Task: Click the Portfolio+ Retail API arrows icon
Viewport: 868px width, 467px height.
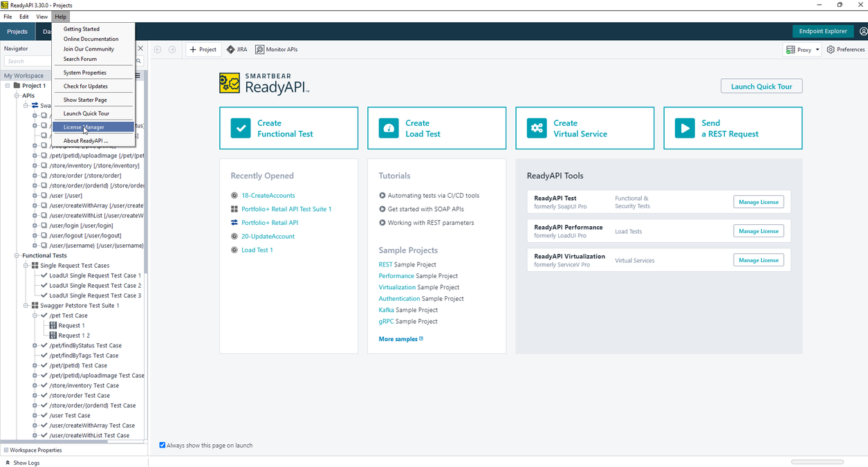Action: point(234,223)
